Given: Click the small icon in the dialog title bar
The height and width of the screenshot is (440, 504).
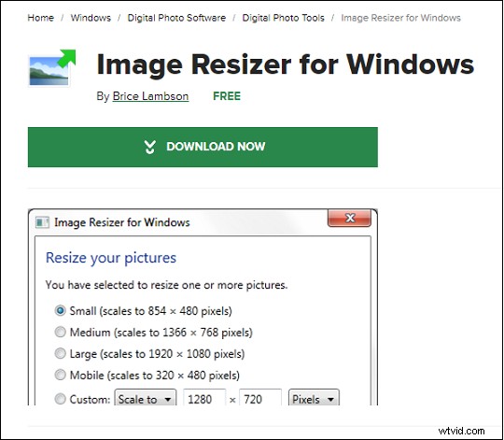Looking at the screenshot, I should point(42,222).
